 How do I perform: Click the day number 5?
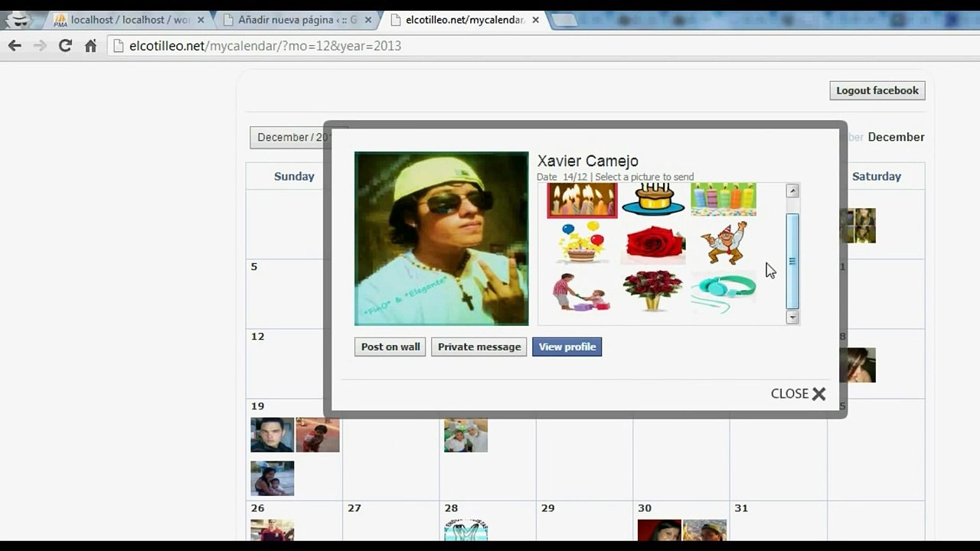point(254,267)
